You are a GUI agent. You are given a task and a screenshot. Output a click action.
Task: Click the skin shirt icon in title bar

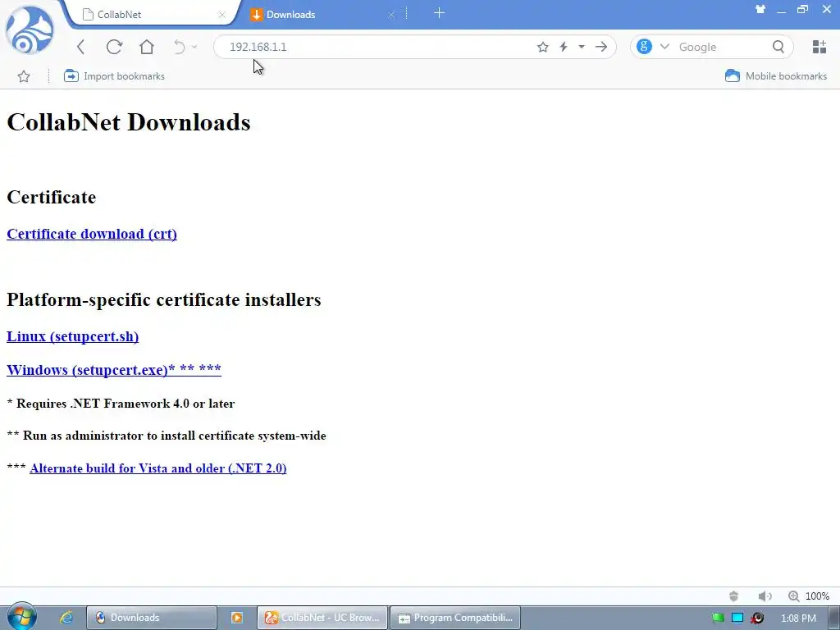760,9
